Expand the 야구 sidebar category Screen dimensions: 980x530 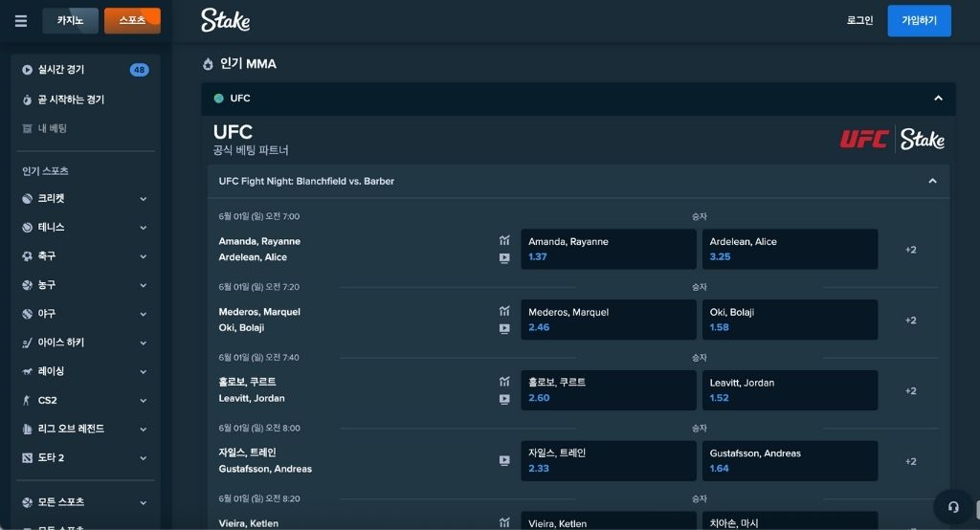point(144,314)
